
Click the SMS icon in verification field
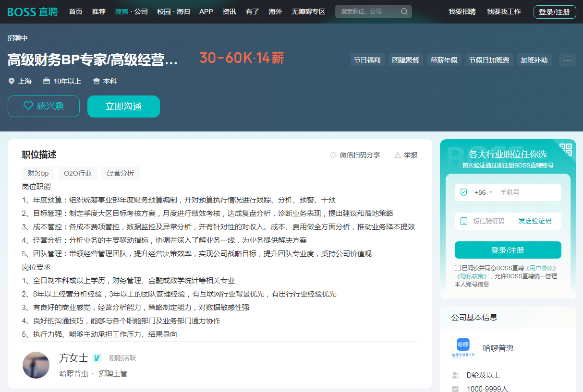[462, 221]
